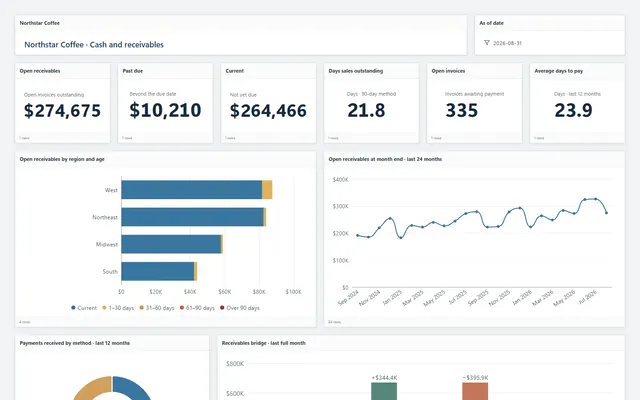Screen dimensions: 640x400
Task: Click the Jan 2026 x-axis label
Action: [522, 298]
